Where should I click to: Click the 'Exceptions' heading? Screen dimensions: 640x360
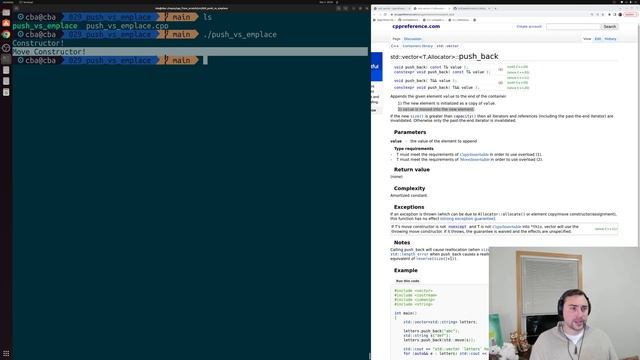click(409, 207)
